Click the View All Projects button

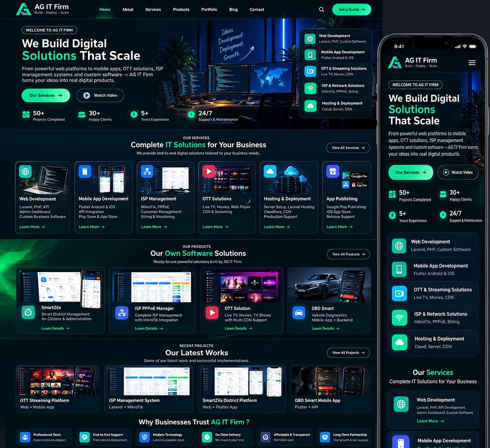click(348, 353)
